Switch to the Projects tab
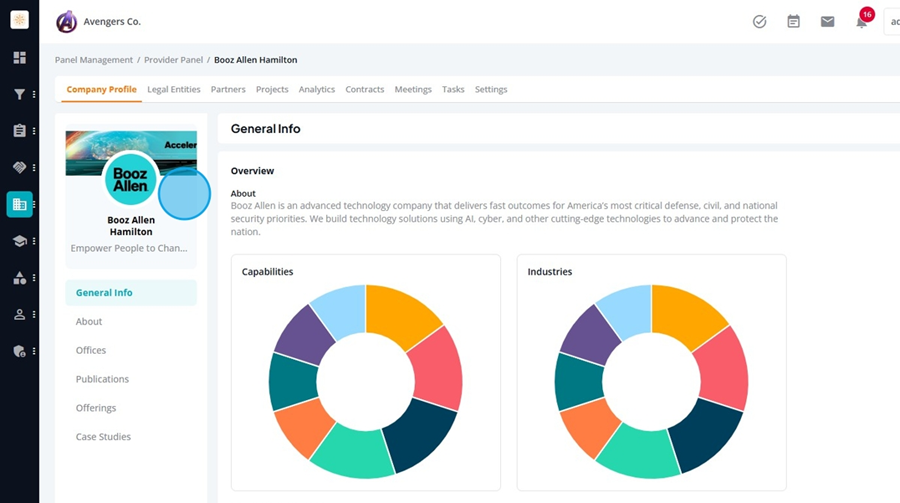Screen dimensions: 900x503 pyautogui.click(x=272, y=90)
